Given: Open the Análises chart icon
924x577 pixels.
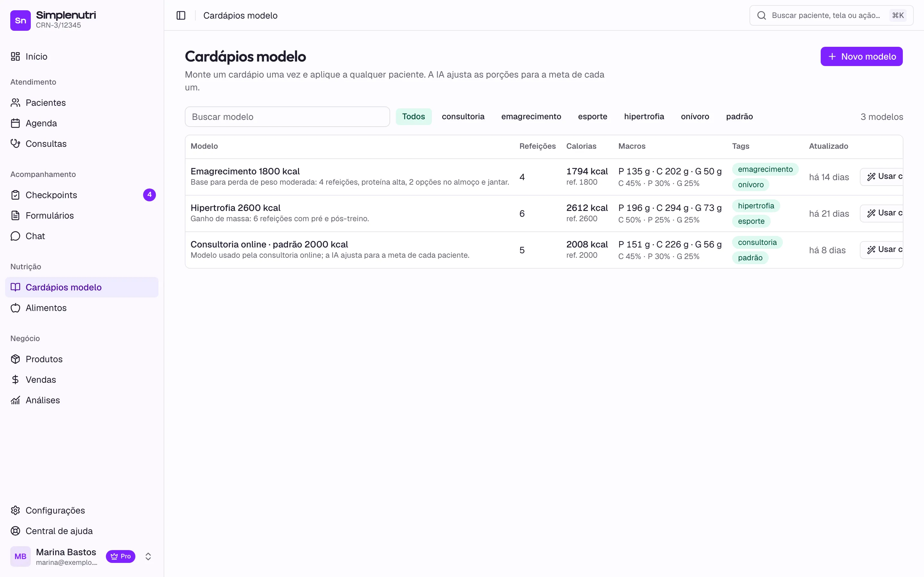Looking at the screenshot, I should point(15,400).
